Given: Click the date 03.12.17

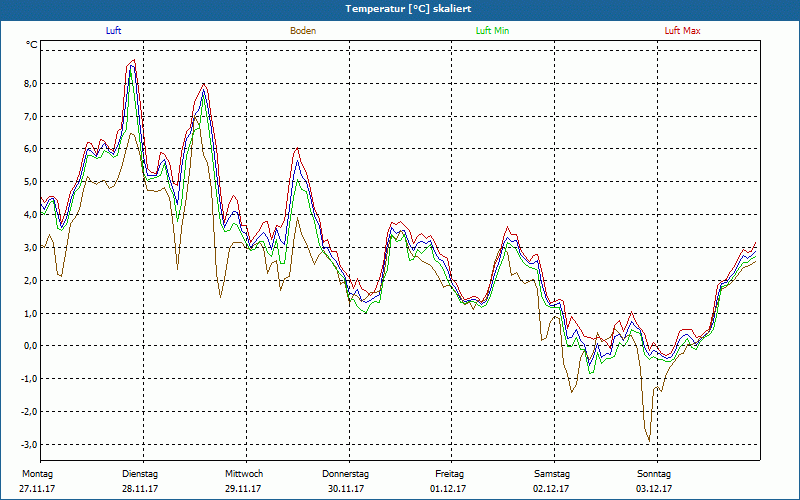Looking at the screenshot, I should tap(654, 489).
